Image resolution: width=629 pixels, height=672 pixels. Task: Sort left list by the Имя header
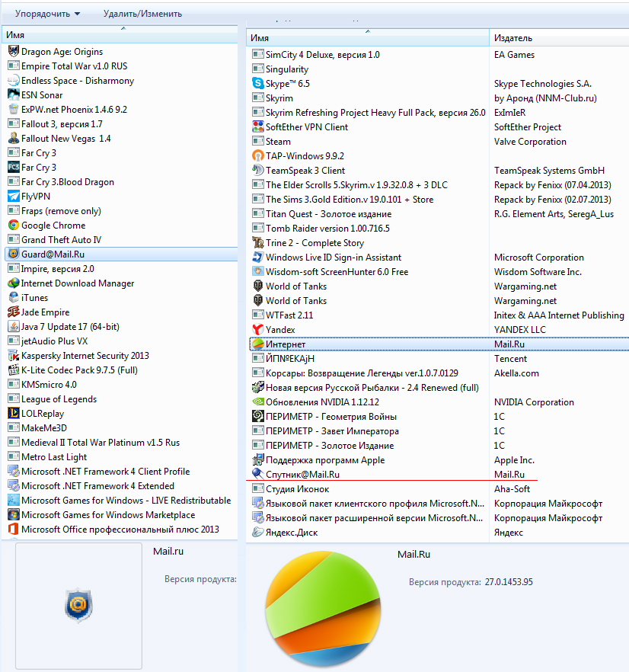pyautogui.click(x=120, y=35)
